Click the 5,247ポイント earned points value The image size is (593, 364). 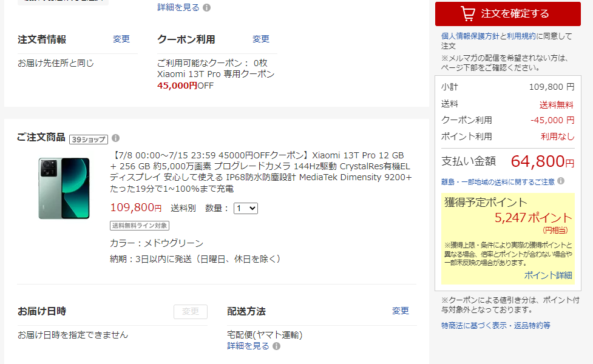click(x=534, y=218)
